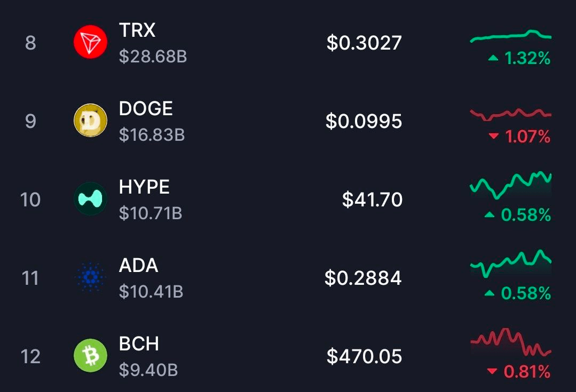Click the BCH price $470.05
This screenshot has width=576, height=392.
[364, 356]
